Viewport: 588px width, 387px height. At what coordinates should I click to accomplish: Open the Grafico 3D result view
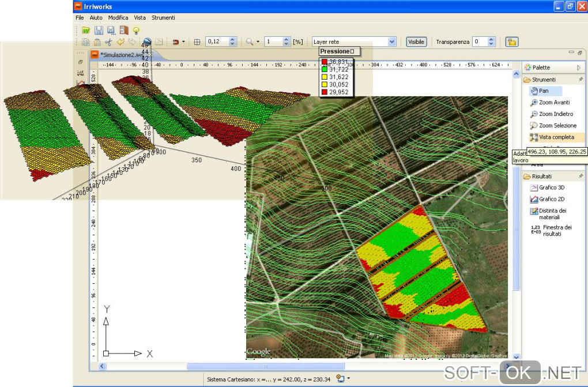(x=552, y=187)
